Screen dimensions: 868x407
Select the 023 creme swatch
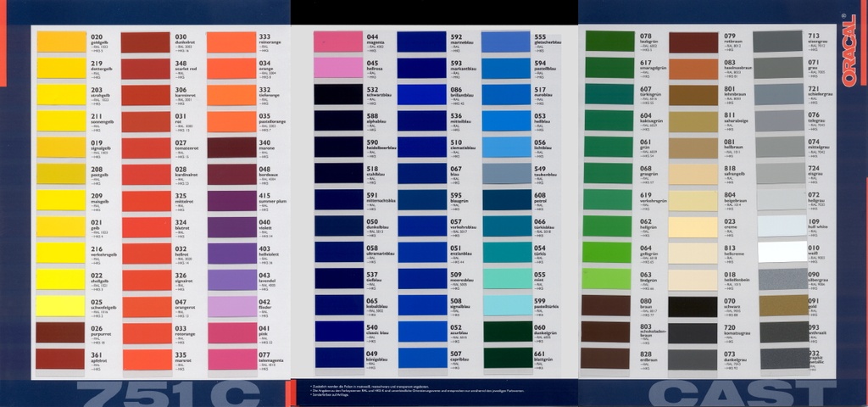tap(693, 227)
